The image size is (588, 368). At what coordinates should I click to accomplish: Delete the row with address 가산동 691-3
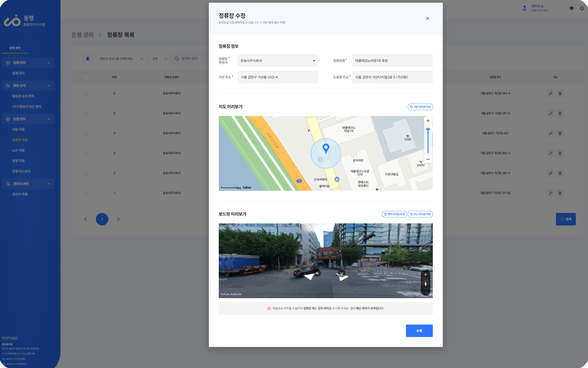tap(560, 113)
